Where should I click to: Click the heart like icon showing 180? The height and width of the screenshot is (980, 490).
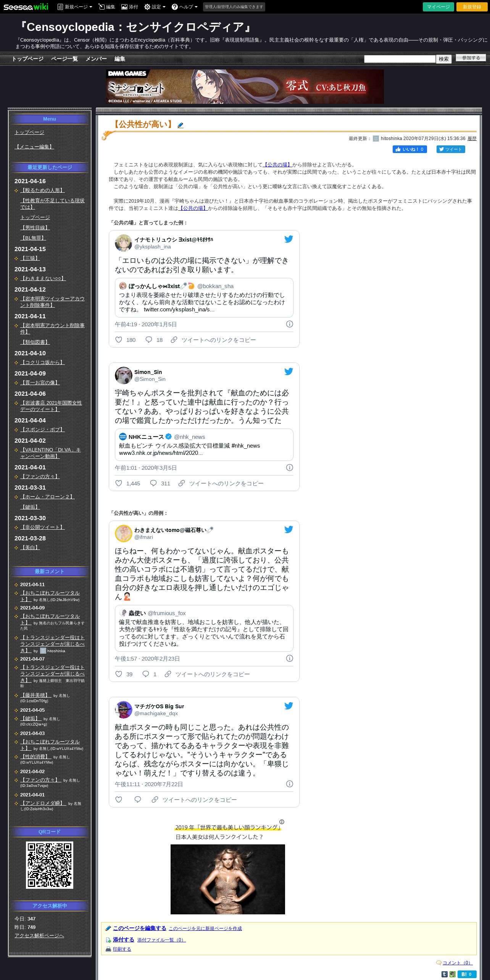[x=119, y=340]
